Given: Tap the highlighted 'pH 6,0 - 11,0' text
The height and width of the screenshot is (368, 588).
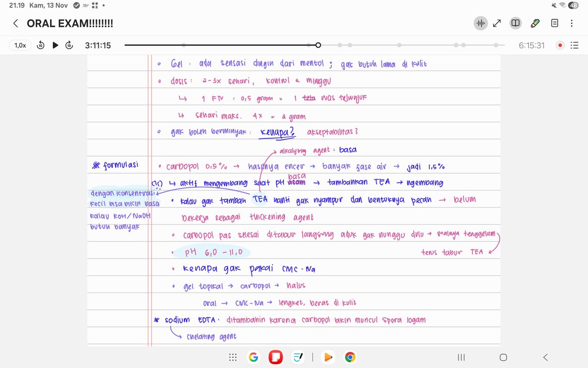Looking at the screenshot, I should point(214,252).
